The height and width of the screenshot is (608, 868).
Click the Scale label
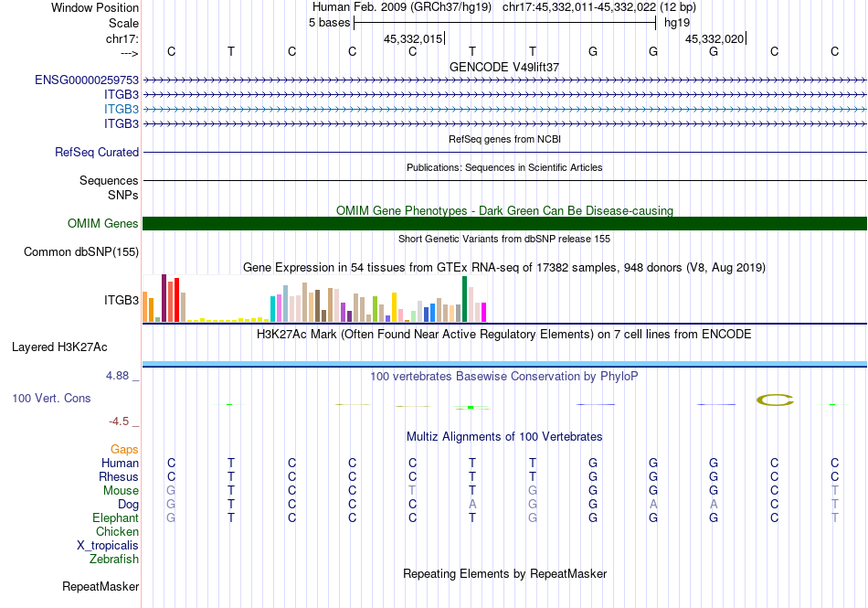point(123,23)
